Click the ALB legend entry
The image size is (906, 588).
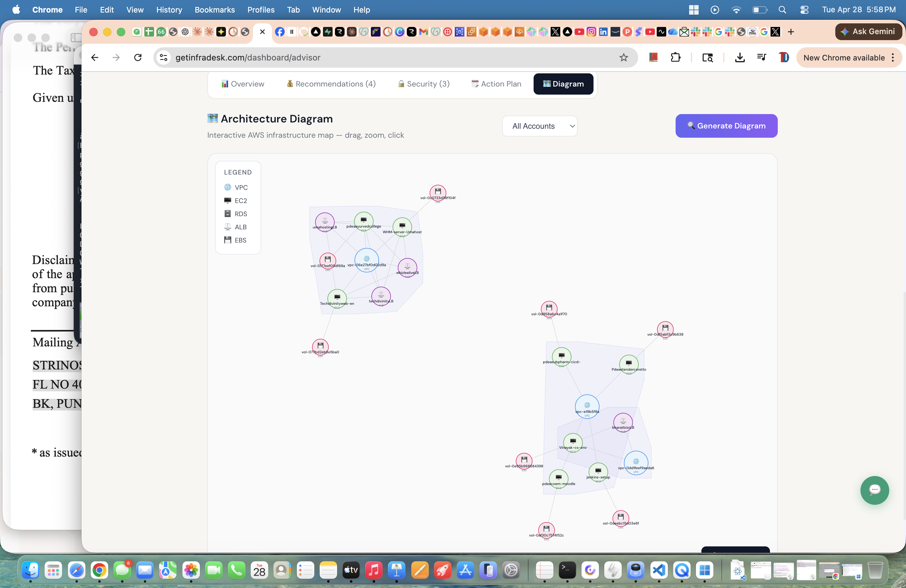click(x=235, y=227)
